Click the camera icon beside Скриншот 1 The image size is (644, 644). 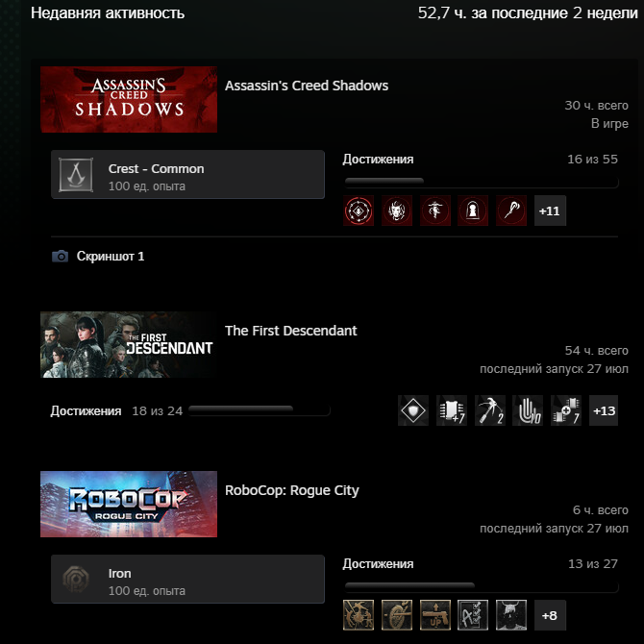[60, 257]
